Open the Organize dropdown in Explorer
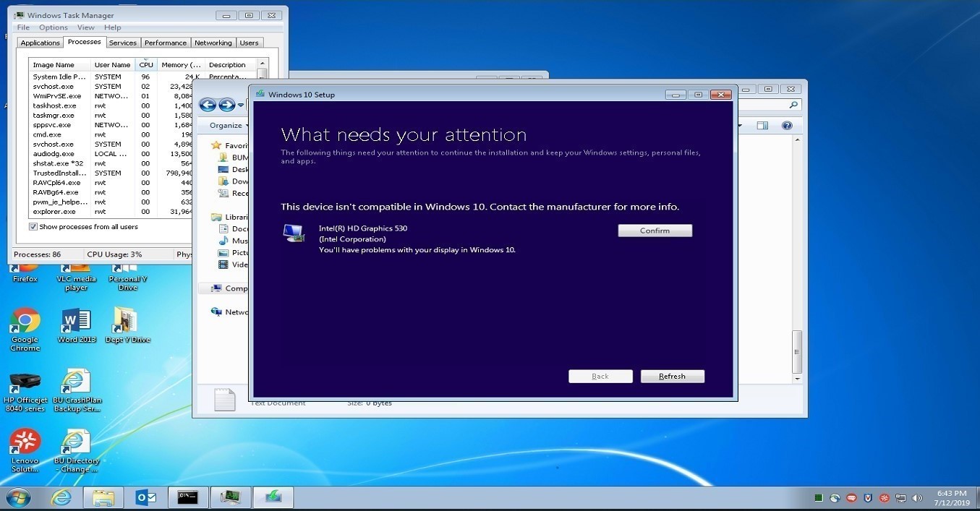The image size is (980, 511). pyautogui.click(x=228, y=125)
